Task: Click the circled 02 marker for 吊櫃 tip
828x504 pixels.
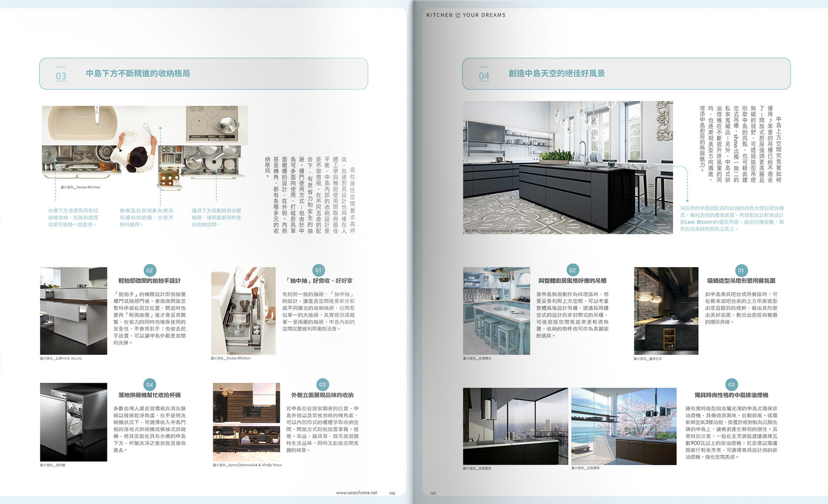Action: tap(573, 270)
